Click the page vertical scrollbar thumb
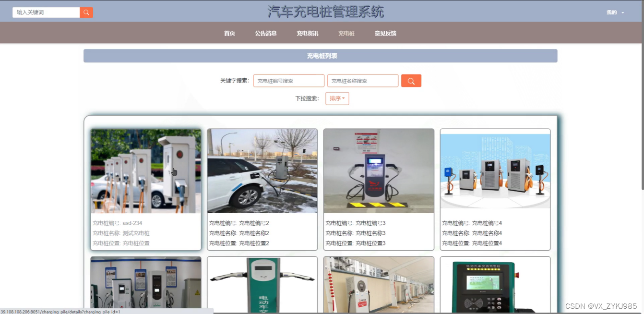This screenshot has height=314, width=644. 642,95
